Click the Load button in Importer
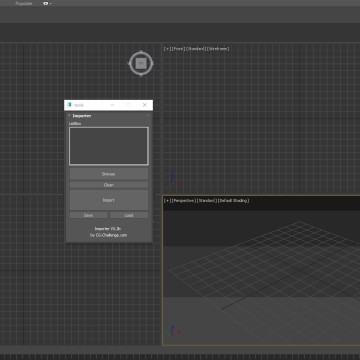The width and height of the screenshot is (360, 360). click(129, 215)
